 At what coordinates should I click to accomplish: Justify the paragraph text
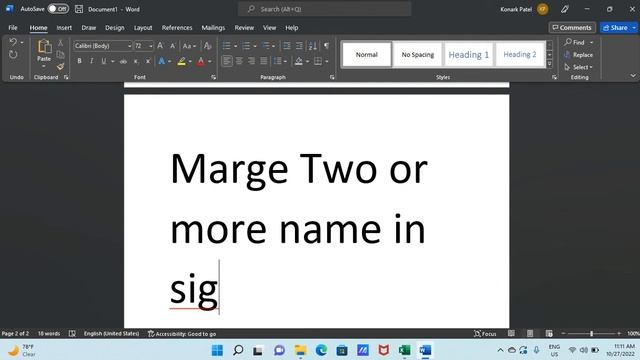[x=264, y=61]
